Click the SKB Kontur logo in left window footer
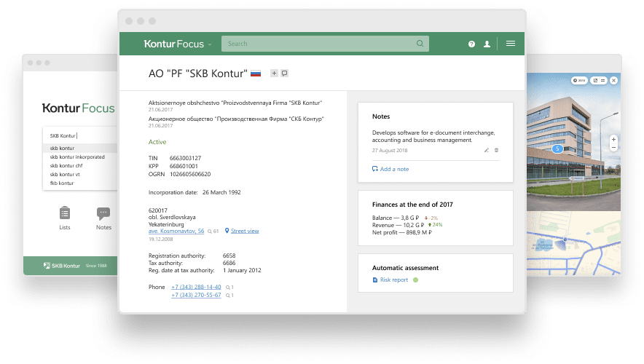 click(62, 266)
